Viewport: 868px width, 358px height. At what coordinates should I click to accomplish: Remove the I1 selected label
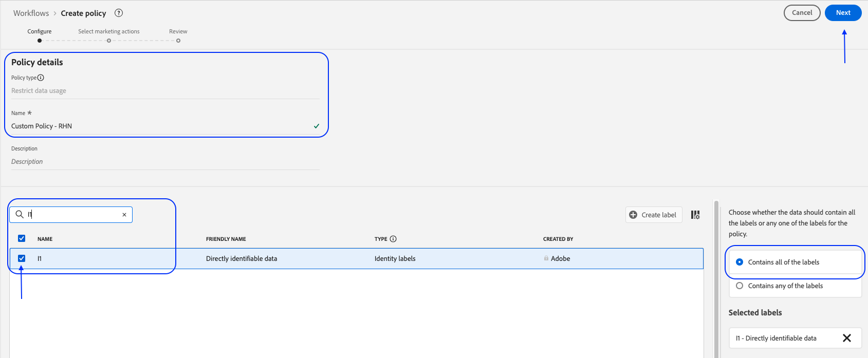click(847, 338)
